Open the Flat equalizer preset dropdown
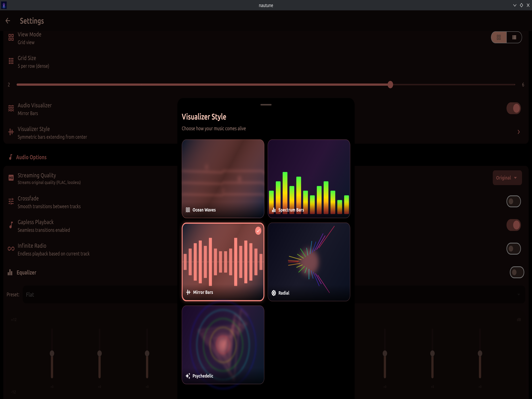 (x=274, y=295)
